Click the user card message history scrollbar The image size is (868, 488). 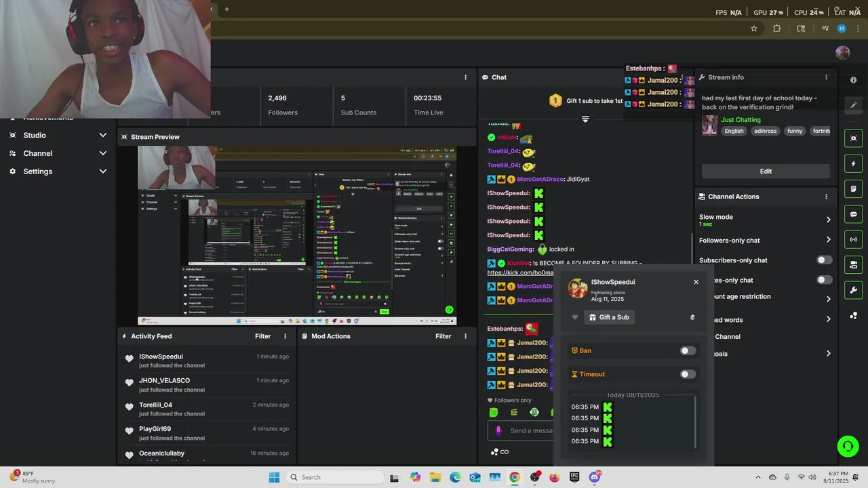(696, 422)
